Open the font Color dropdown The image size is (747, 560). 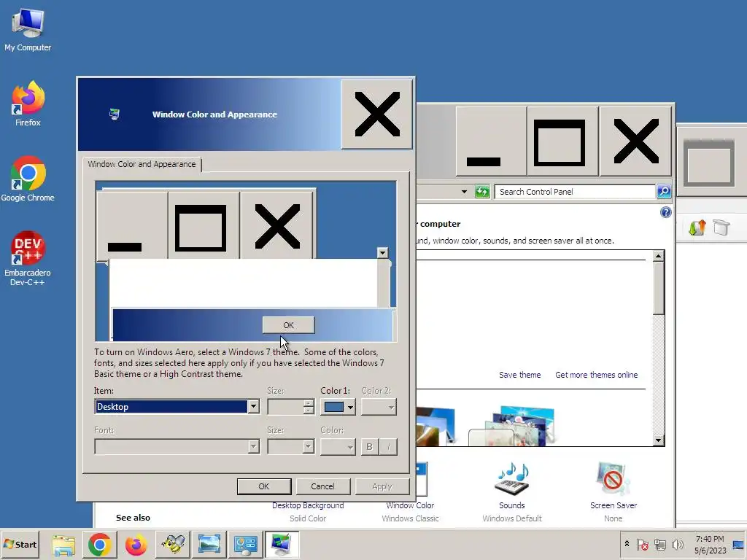[x=338, y=446]
